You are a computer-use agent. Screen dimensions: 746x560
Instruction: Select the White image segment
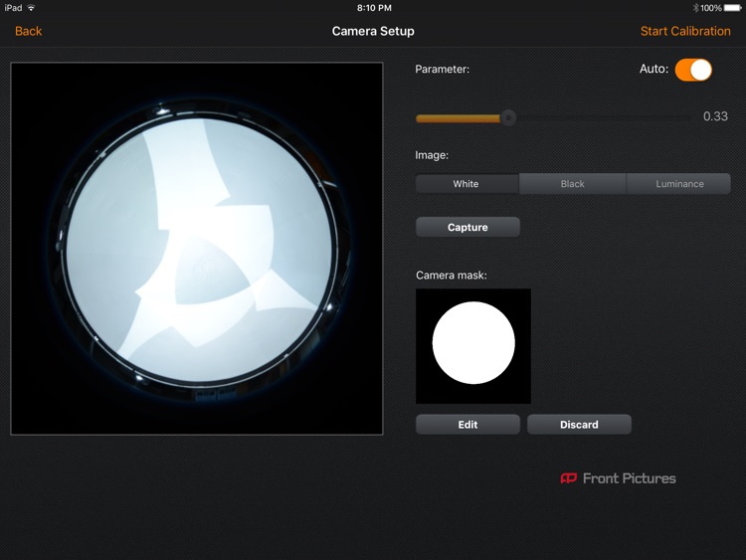[466, 184]
